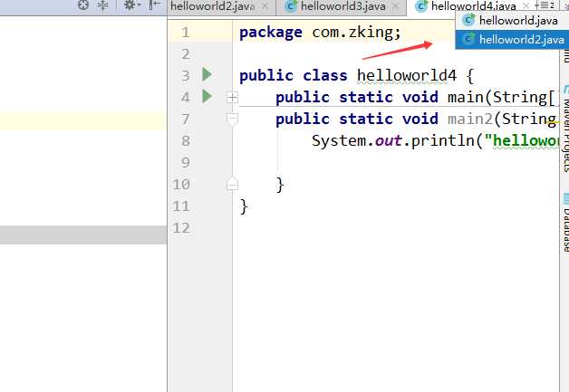This screenshot has width=569, height=392.
Task: Click the closing brace on line 10
Action: pyautogui.click(x=280, y=185)
